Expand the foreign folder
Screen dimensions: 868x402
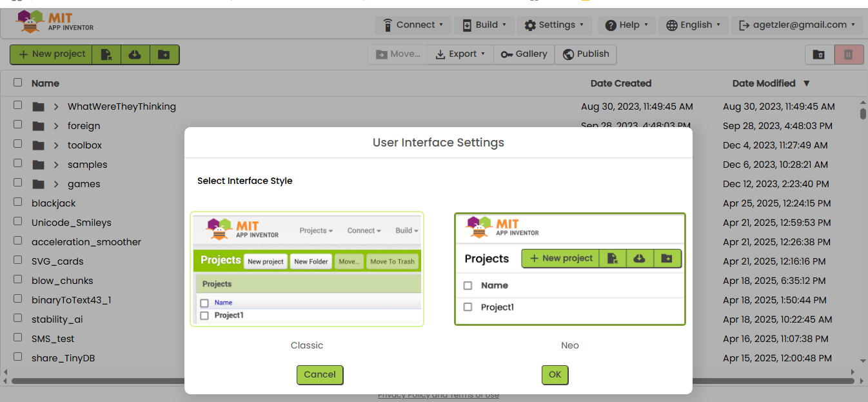(x=56, y=126)
